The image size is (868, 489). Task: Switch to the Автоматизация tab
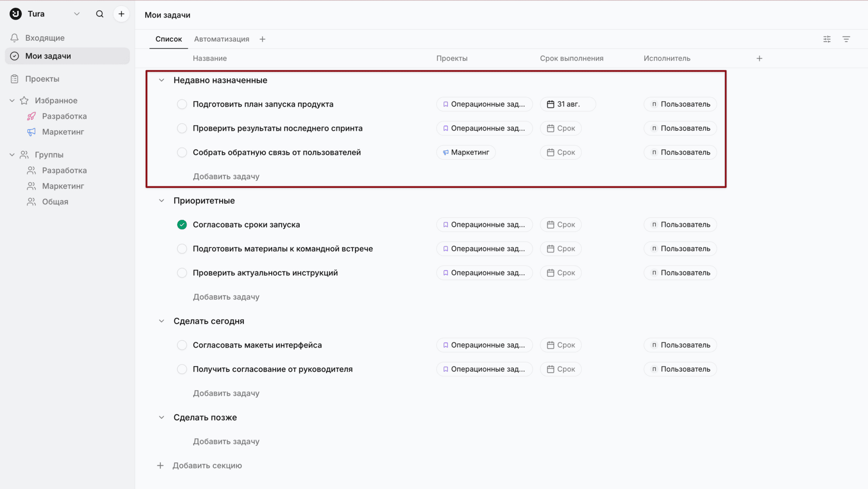[x=222, y=39]
